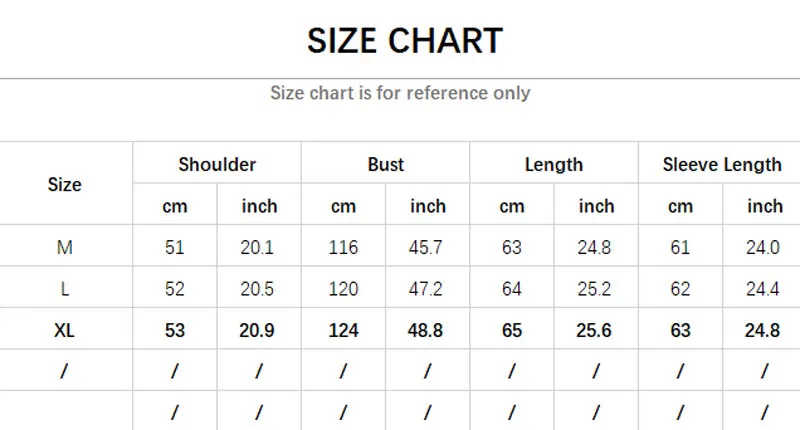Image resolution: width=800 pixels, height=430 pixels.
Task: Click the cm subheader under Shoulder
Action: coord(175,206)
